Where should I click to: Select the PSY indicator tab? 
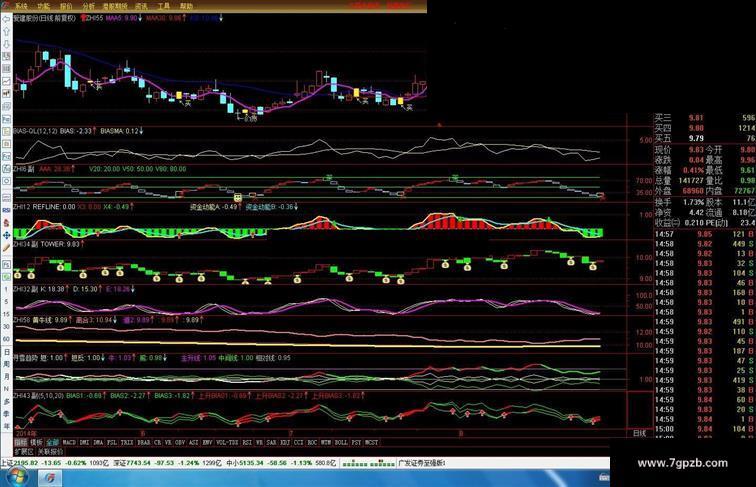point(356,442)
